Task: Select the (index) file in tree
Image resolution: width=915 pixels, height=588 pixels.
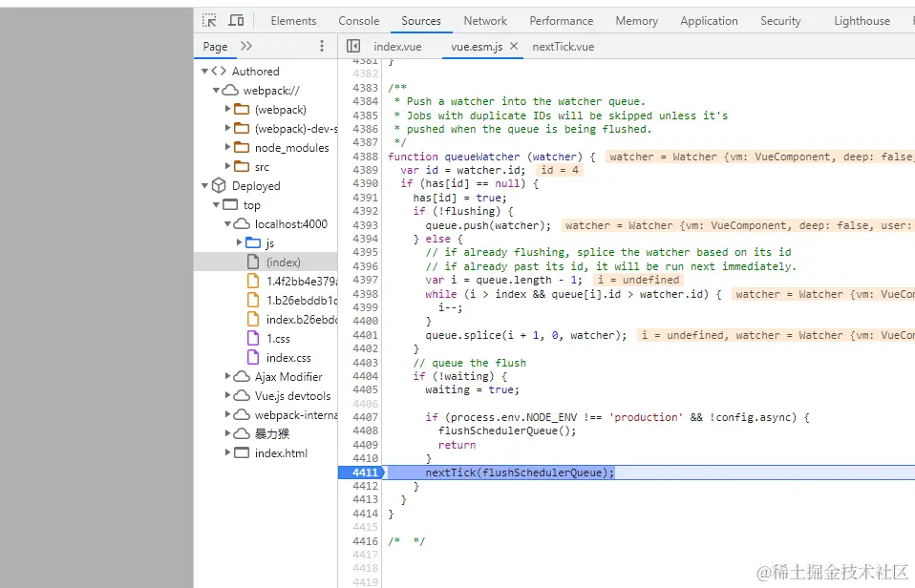Action: (x=283, y=262)
